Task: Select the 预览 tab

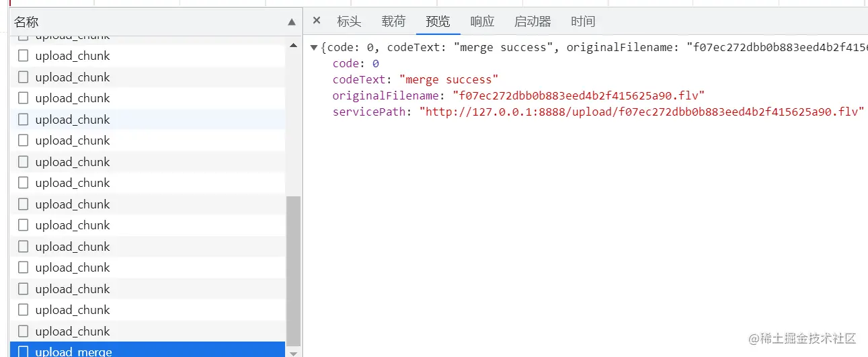Action: pos(438,22)
